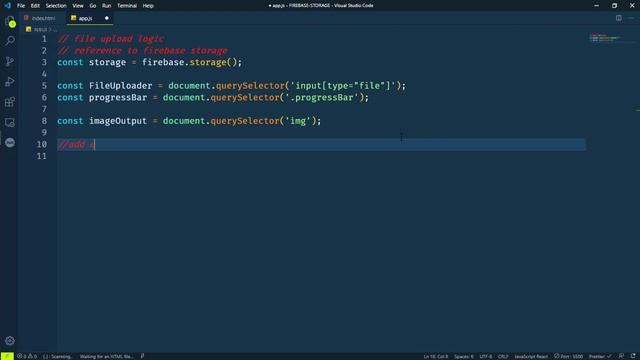
Task: Click the Port: 5500 Live Server button
Action: (568, 356)
